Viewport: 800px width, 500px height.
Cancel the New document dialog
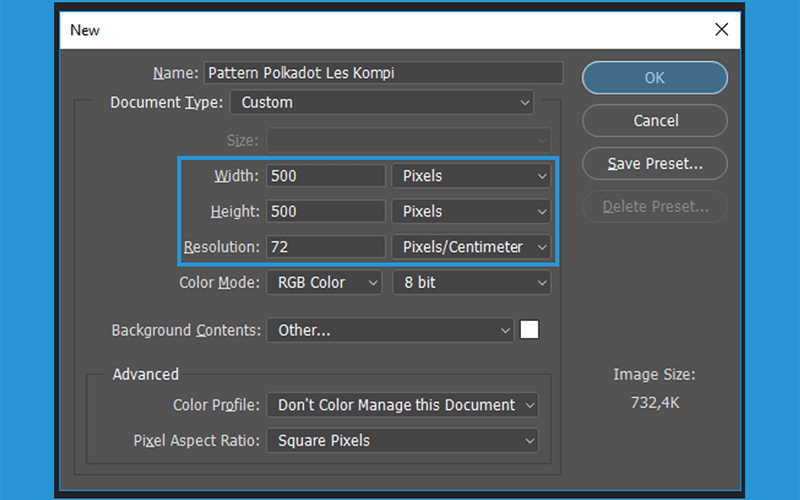[x=655, y=120]
